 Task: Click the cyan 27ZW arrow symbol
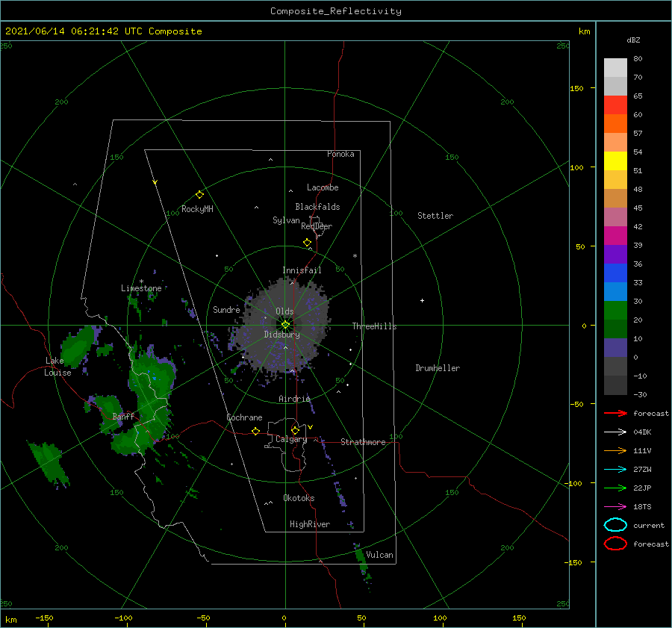[x=615, y=470]
